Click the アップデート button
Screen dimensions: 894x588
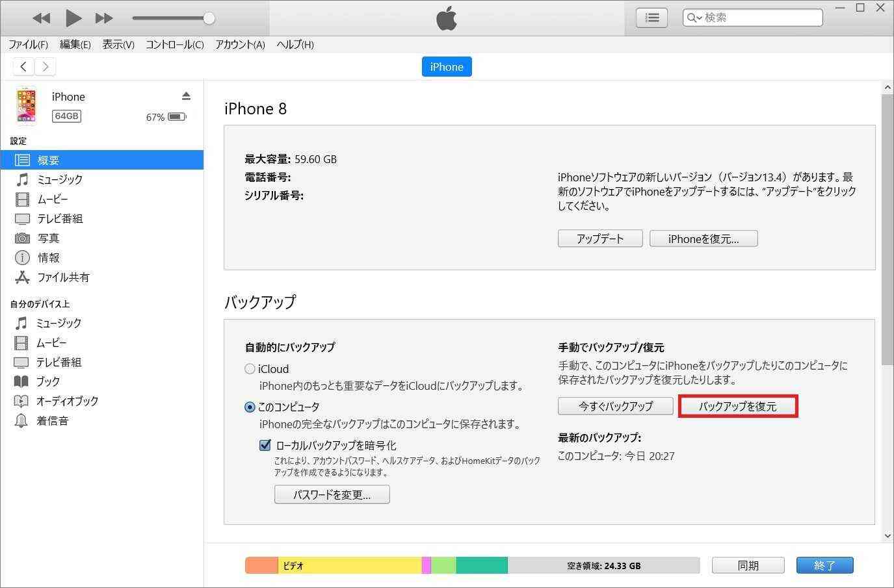(x=600, y=238)
